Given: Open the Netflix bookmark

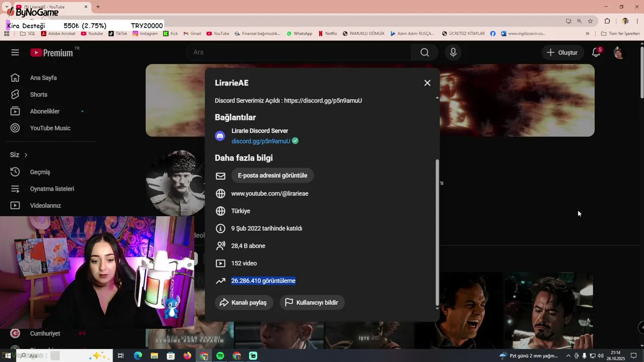Looking at the screenshot, I should point(328,34).
